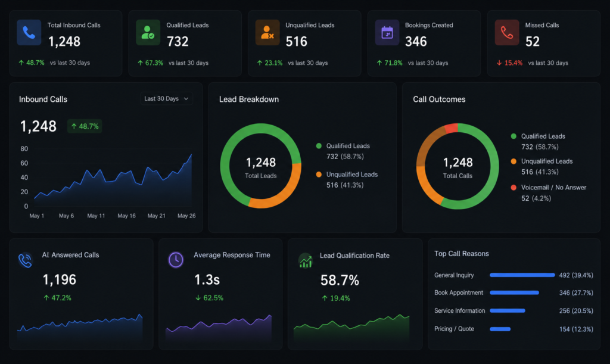Toggle Qualified Leads legend in Lead Breakdown
The height and width of the screenshot is (364, 610).
[x=344, y=151]
